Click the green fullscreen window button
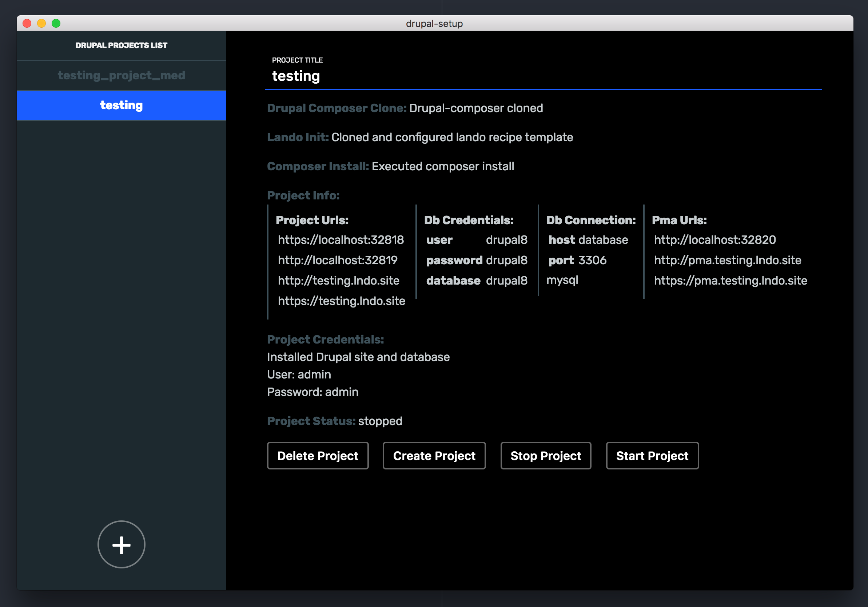Screen dimensions: 868x607 click(x=56, y=23)
